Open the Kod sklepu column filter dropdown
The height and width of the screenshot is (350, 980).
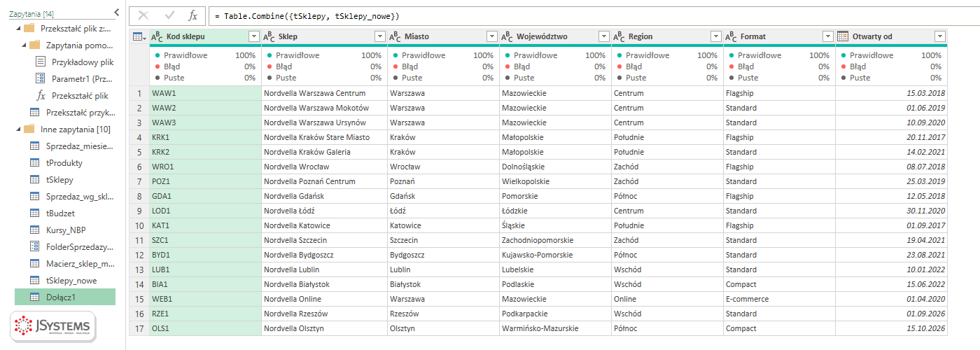point(253,36)
